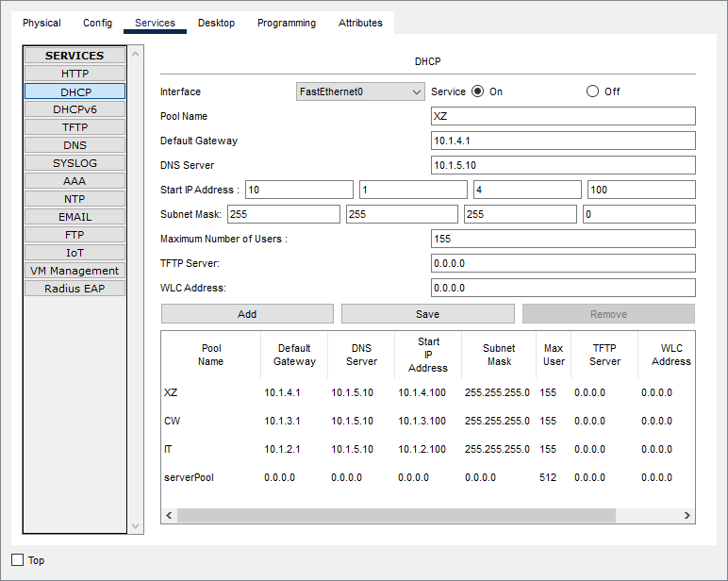
Task: Open the VM Management service
Action: pos(74,271)
